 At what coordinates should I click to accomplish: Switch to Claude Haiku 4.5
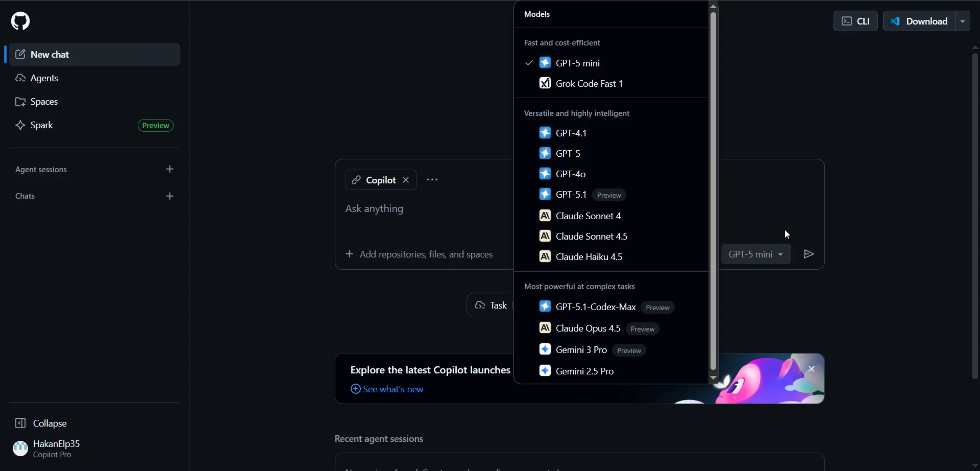611,256
